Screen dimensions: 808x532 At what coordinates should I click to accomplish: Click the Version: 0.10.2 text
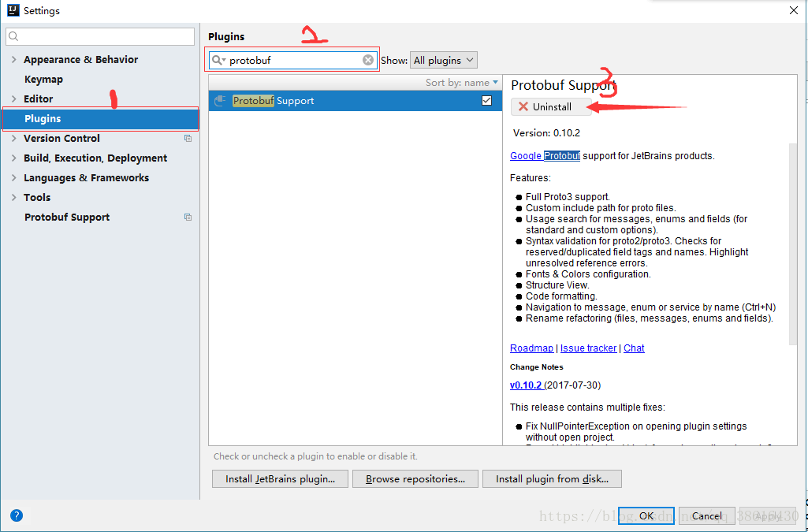click(546, 133)
